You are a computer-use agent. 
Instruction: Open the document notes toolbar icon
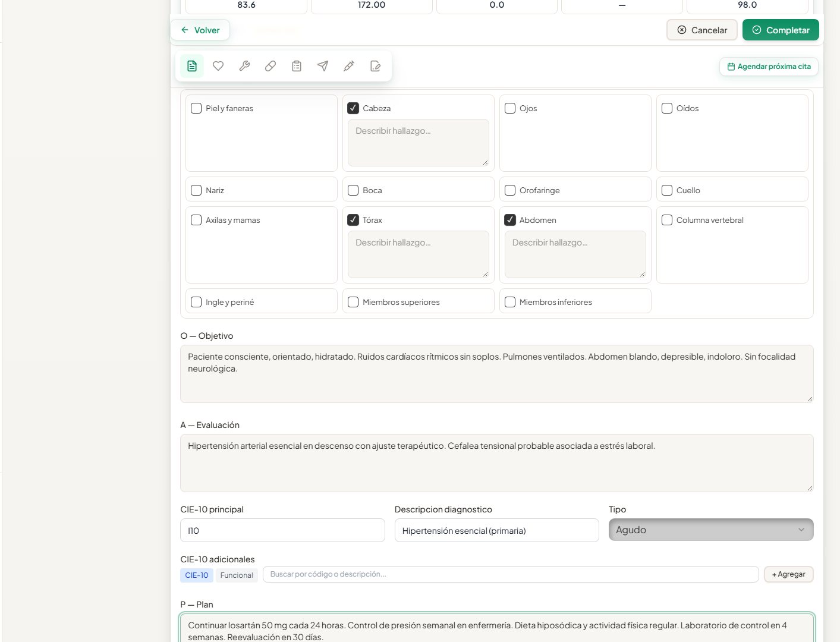tap(192, 66)
